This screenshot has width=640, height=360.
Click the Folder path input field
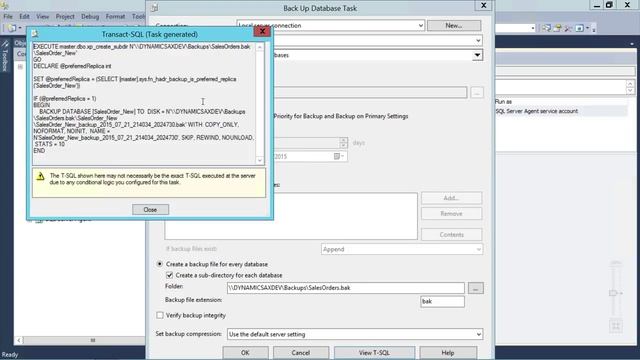click(x=345, y=288)
